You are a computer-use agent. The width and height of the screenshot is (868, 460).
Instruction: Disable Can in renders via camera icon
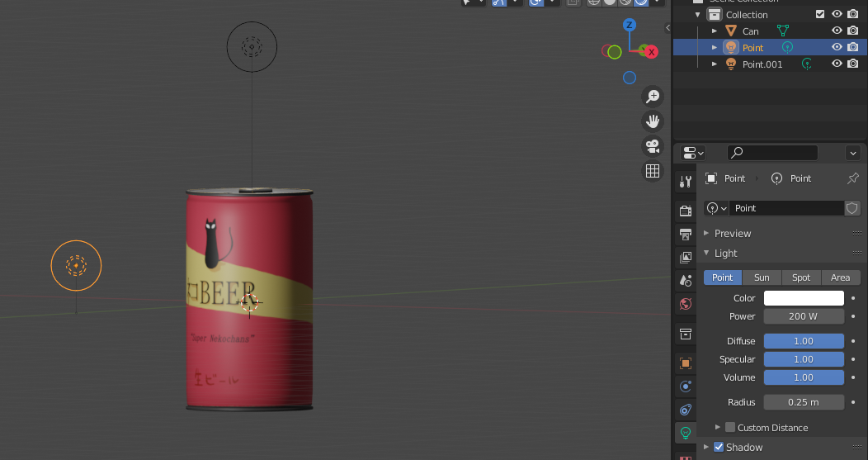[x=853, y=31]
